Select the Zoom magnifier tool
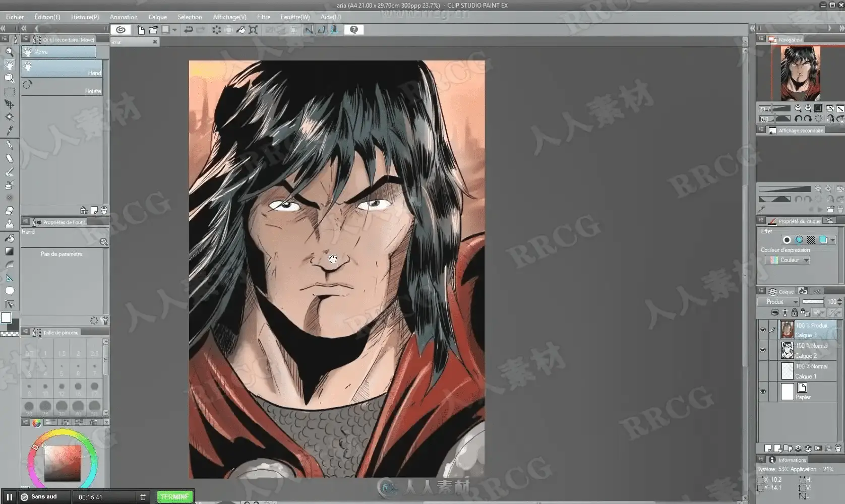Screen dimensions: 845x504 (x=9, y=51)
